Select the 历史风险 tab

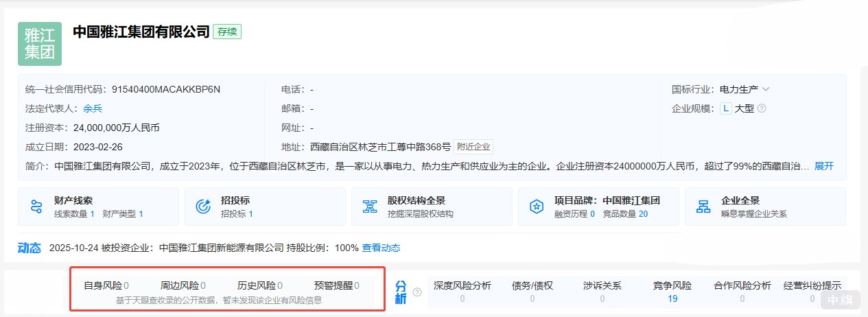[260, 285]
